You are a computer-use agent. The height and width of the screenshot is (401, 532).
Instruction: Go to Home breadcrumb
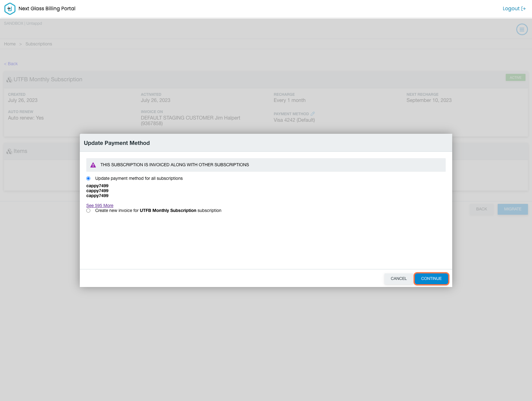[10, 44]
